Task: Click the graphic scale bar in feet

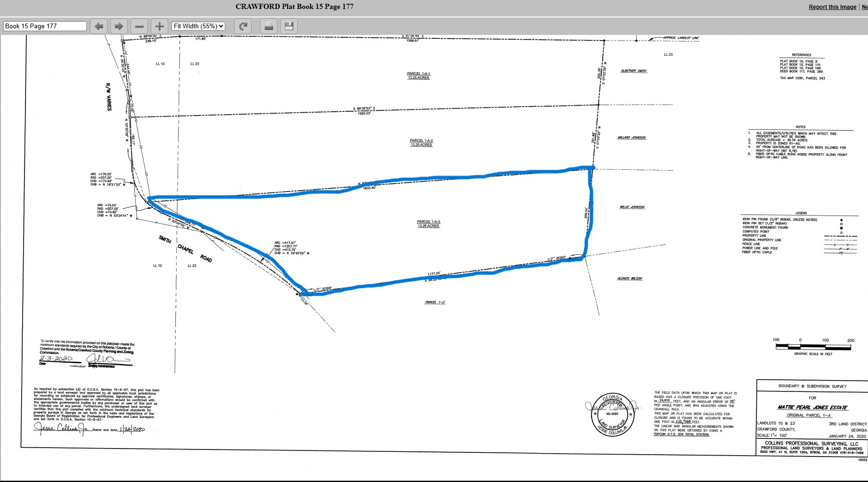Action: (x=813, y=347)
